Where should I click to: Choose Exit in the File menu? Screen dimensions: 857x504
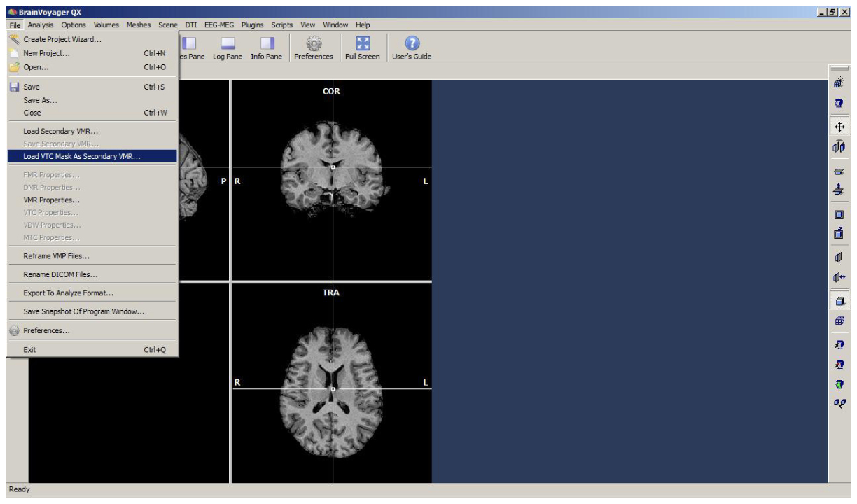[92, 349]
